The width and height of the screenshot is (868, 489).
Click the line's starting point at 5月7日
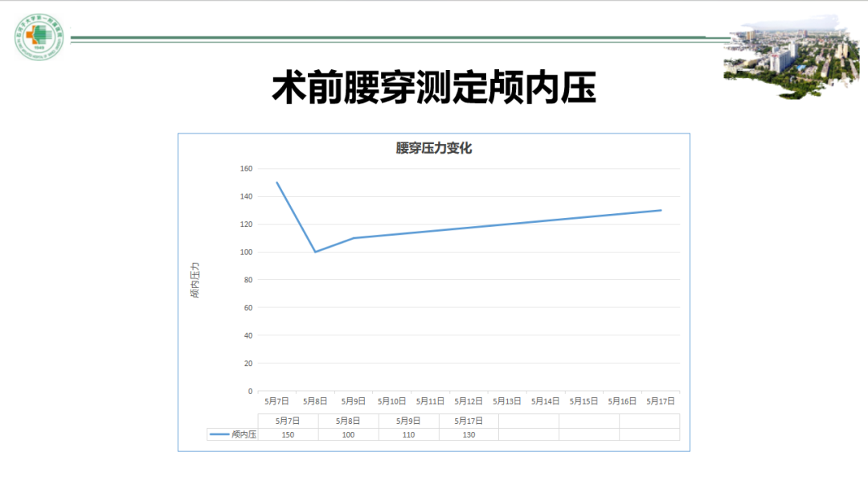point(276,183)
